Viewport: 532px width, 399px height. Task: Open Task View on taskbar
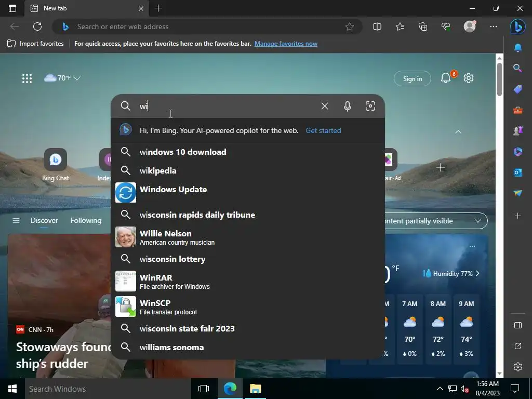pyautogui.click(x=204, y=389)
